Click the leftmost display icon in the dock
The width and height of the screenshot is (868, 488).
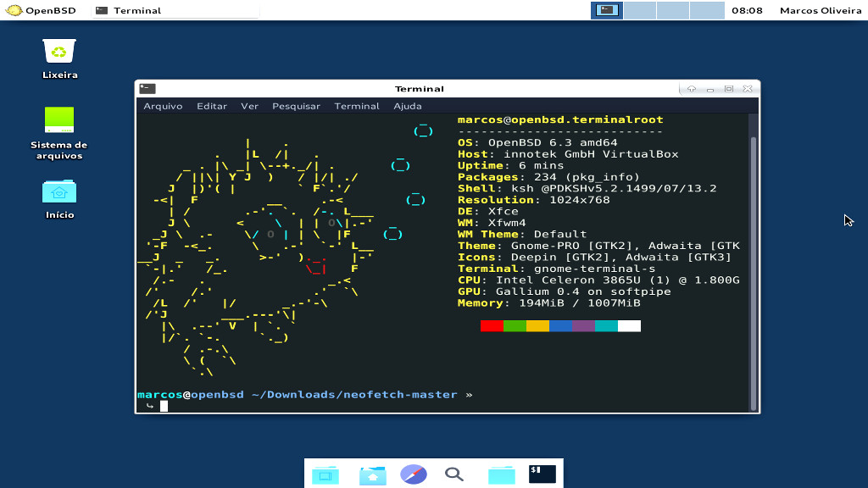[x=326, y=474]
